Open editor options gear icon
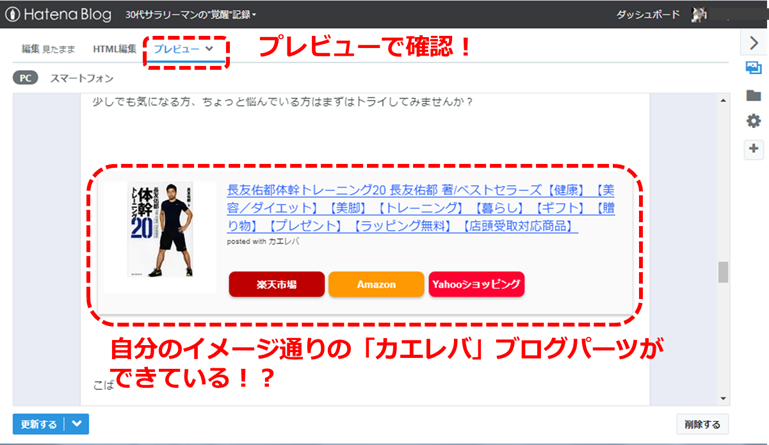Viewport: 769px width, 445px height. coord(754,121)
